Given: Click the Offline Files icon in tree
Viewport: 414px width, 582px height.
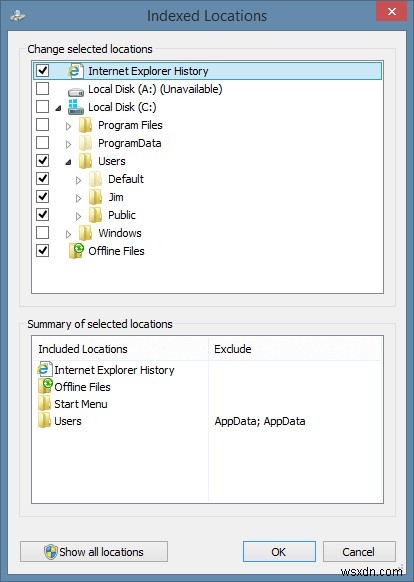Looking at the screenshot, I should [76, 251].
